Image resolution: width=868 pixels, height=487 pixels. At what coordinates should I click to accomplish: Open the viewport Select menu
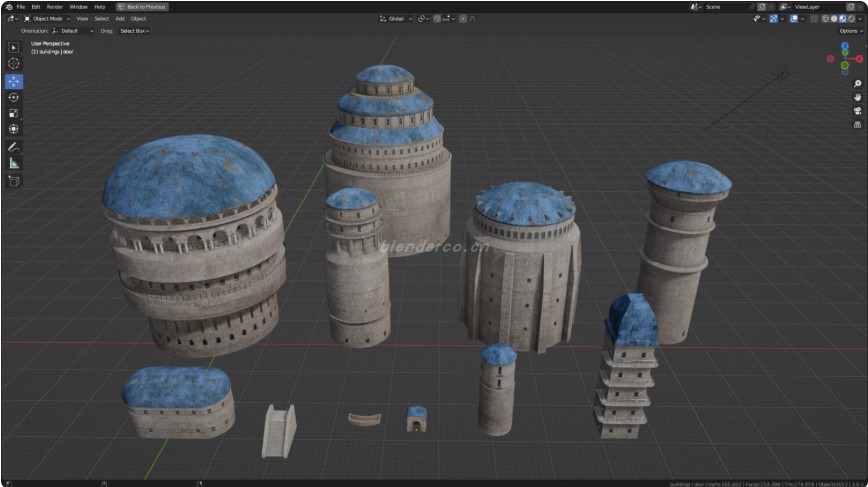pyautogui.click(x=101, y=19)
